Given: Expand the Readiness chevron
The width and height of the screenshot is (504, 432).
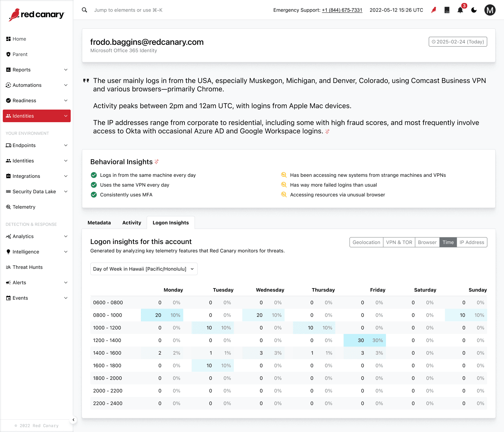Looking at the screenshot, I should coord(66,100).
